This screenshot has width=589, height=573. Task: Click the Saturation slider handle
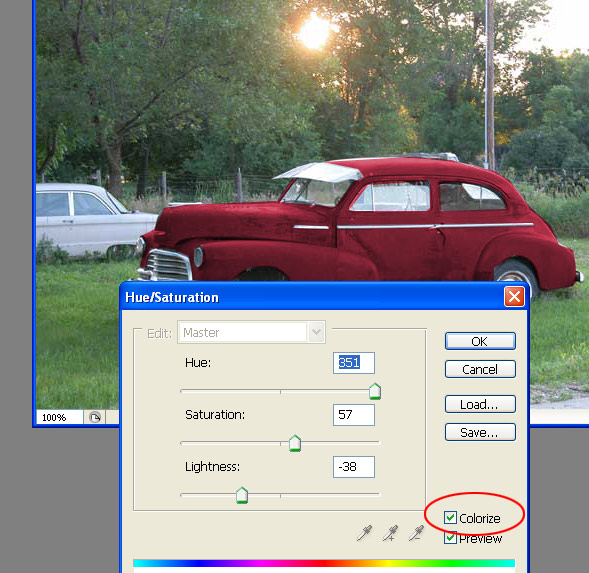pos(295,443)
